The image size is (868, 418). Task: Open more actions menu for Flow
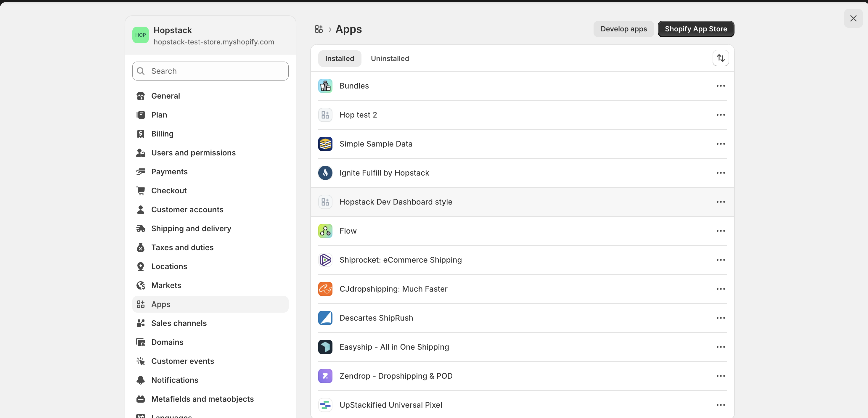pos(720,231)
